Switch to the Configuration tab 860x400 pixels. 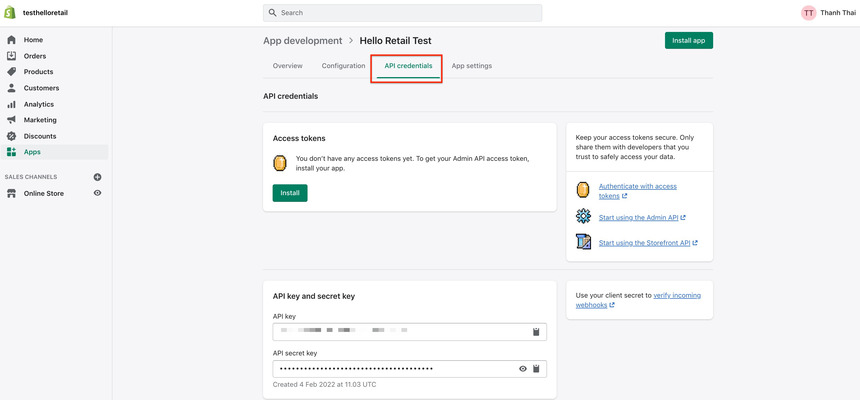343,66
